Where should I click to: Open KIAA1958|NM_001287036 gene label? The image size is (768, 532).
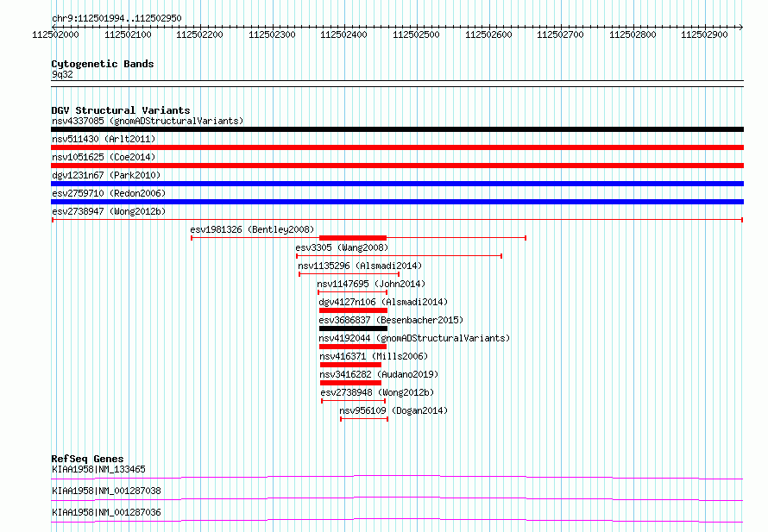106,512
